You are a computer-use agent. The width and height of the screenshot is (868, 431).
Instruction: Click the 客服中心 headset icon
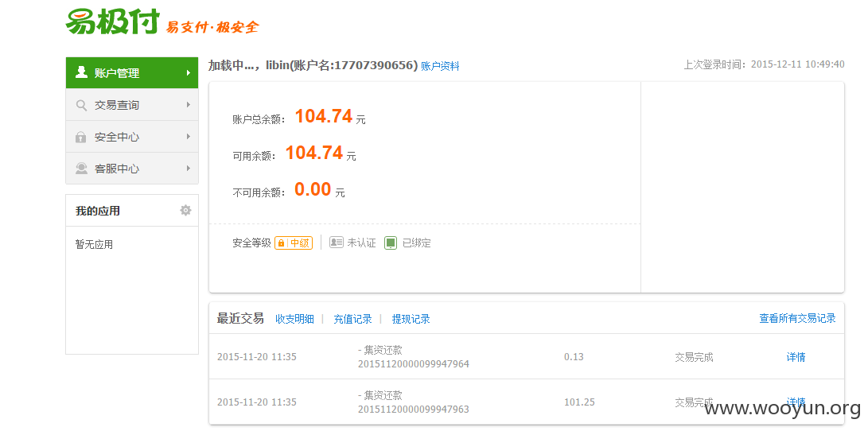(x=81, y=169)
